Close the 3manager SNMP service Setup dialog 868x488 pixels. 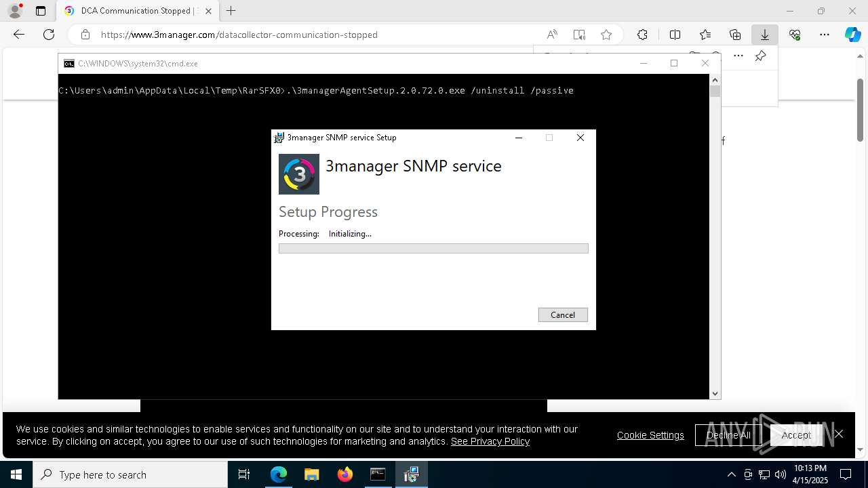580,138
